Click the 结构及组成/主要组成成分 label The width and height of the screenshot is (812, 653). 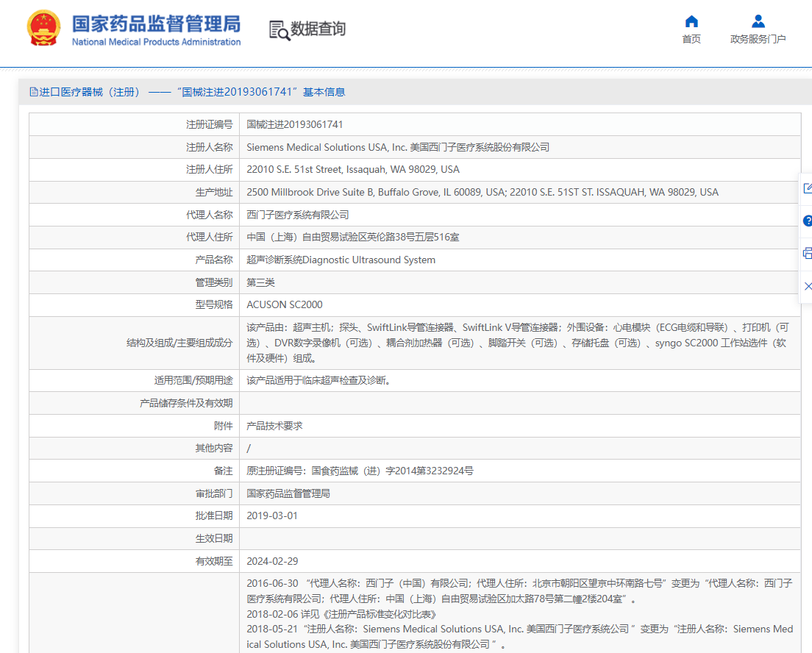click(x=179, y=343)
